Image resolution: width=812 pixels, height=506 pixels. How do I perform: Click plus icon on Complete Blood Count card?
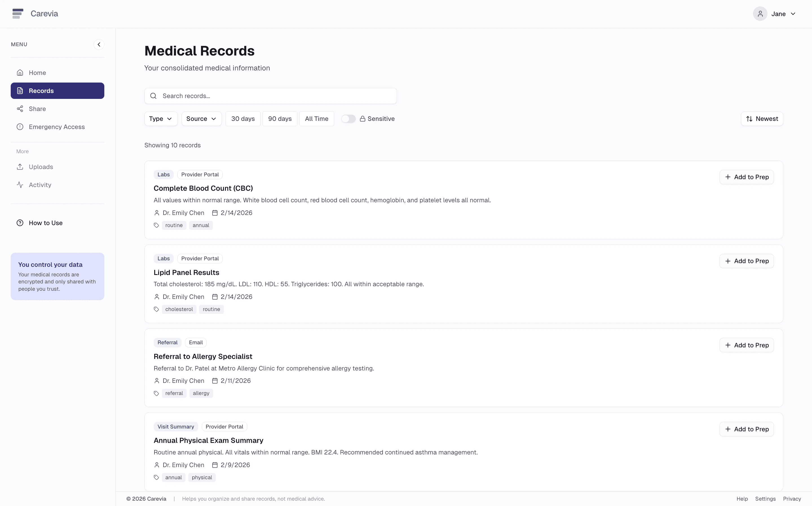[x=728, y=177]
